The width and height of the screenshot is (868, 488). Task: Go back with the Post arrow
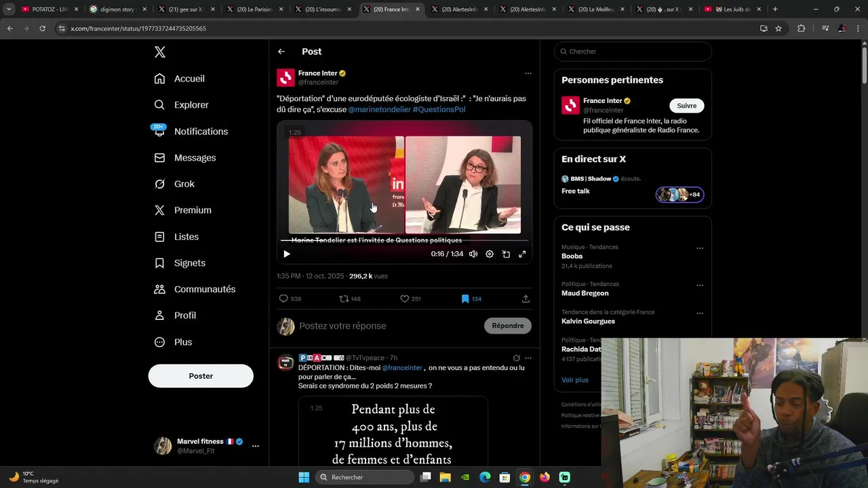[281, 52]
